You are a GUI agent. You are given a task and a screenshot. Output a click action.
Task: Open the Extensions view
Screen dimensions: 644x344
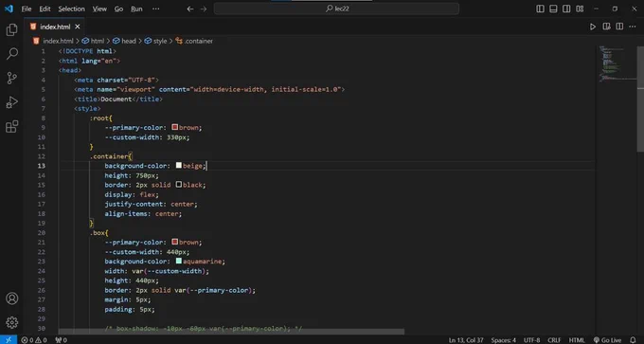(12, 126)
